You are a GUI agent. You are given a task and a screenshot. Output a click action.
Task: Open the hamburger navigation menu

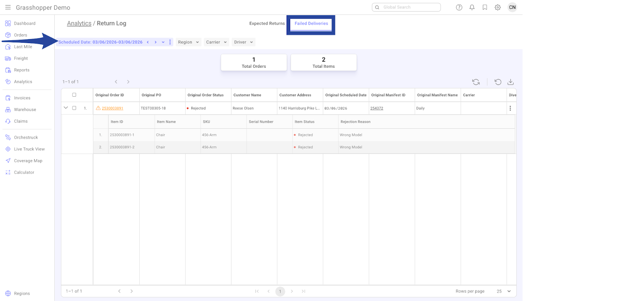[8, 7]
